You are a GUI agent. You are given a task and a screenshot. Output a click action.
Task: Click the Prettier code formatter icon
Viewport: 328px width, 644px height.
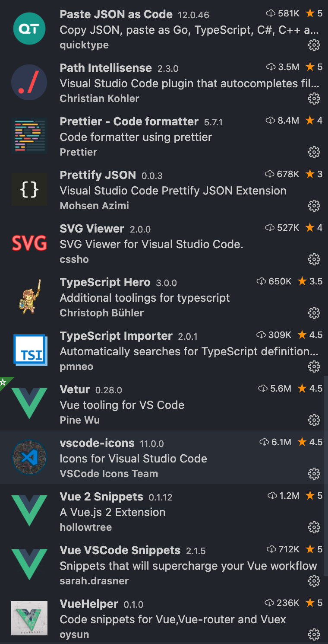(29, 137)
